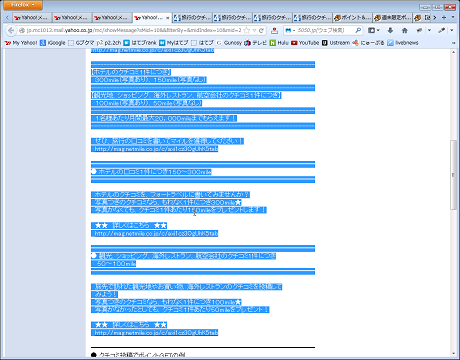
Task: Open the YouTube bookmark
Action: point(305,43)
